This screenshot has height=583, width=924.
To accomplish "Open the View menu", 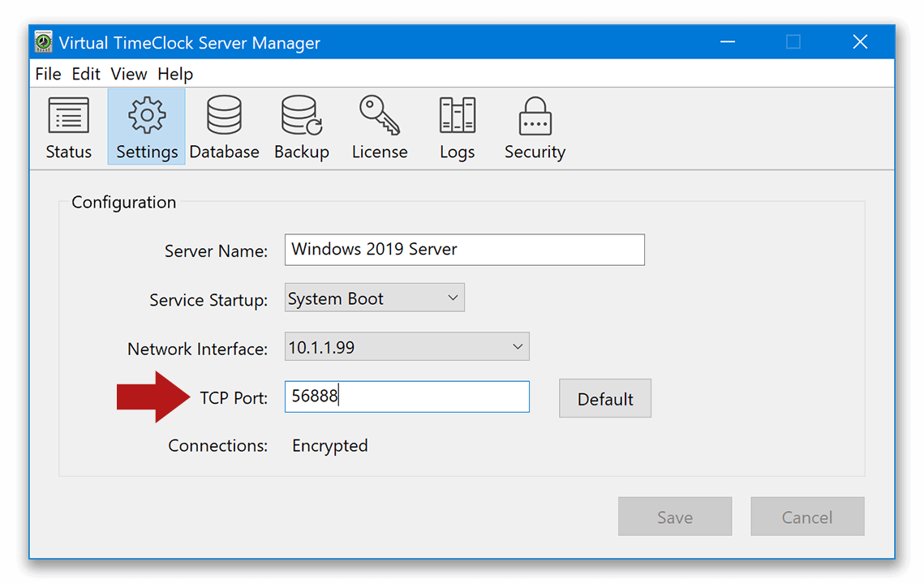I will (128, 75).
